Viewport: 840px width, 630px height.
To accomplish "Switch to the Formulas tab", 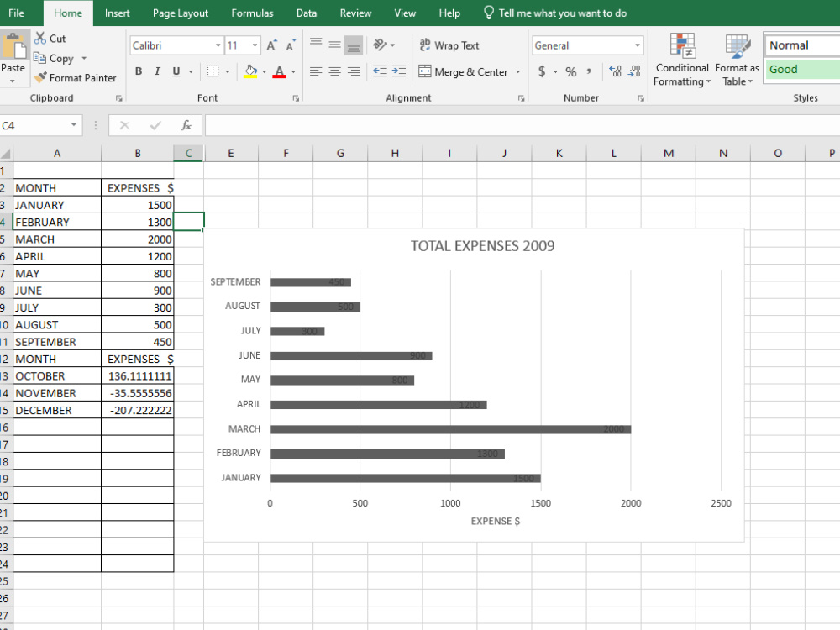I will [252, 13].
